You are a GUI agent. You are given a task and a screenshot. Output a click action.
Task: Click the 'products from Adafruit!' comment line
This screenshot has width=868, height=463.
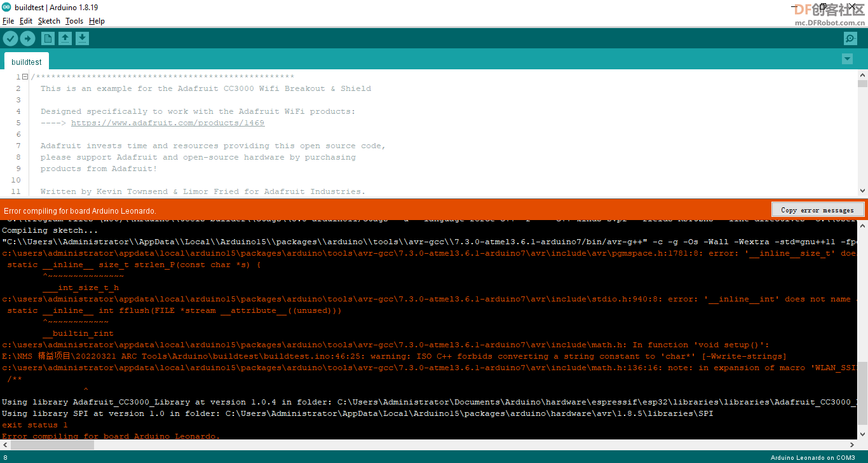(99, 169)
